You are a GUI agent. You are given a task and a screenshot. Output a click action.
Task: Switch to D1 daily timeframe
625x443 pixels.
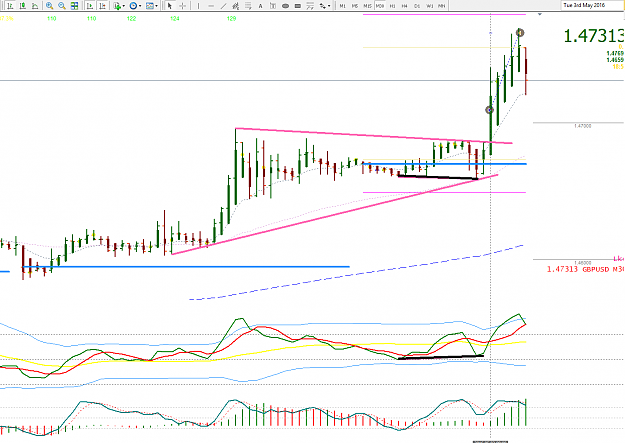[x=417, y=6]
